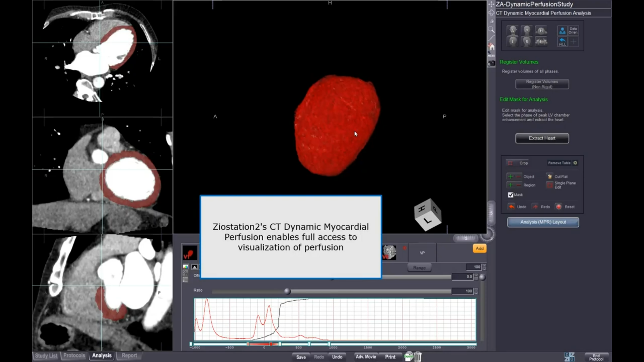Switch to the Report tab
Image resolution: width=644 pixels, height=362 pixels.
[x=129, y=355]
